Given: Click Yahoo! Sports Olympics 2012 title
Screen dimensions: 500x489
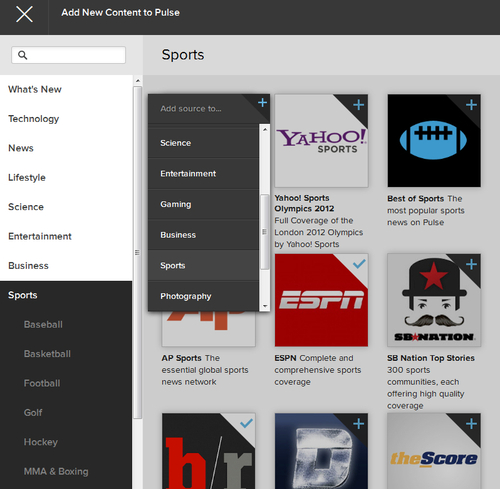Looking at the screenshot, I should tap(304, 203).
